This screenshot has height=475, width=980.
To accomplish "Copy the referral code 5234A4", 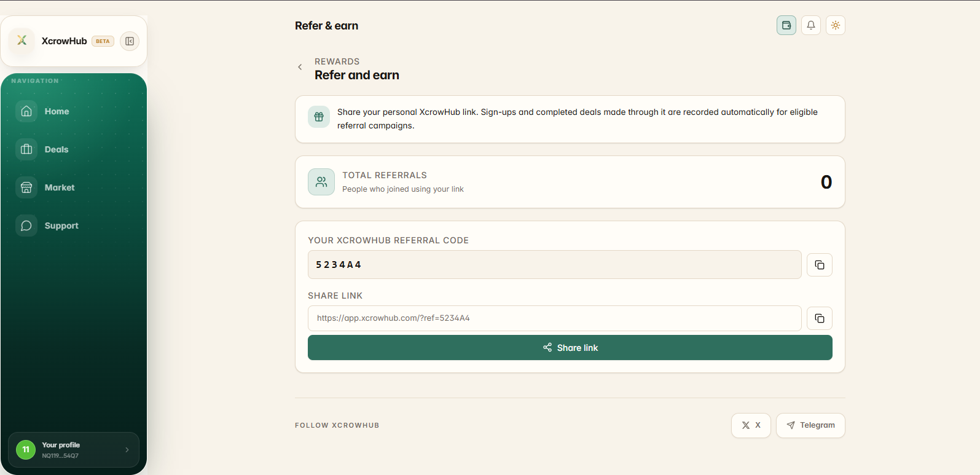I will click(x=820, y=265).
